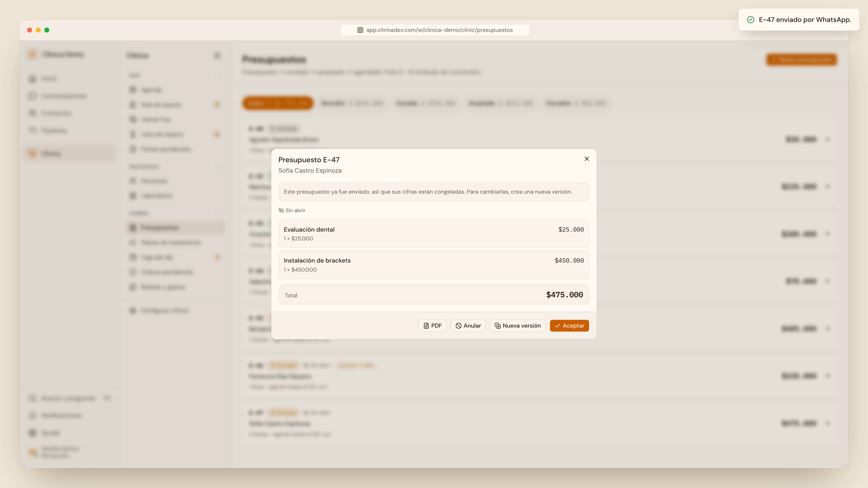
Task: Click the orange Aceptar button
Action: (x=569, y=326)
